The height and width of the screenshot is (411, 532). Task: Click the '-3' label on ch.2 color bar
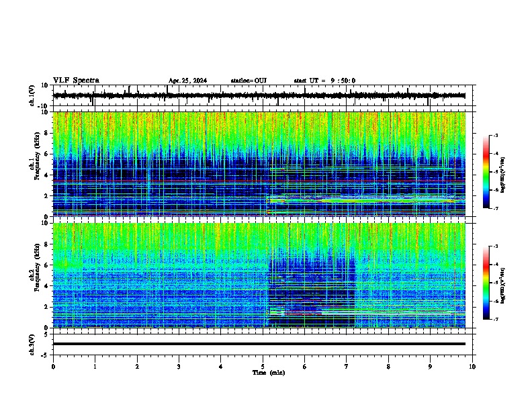(x=495, y=246)
